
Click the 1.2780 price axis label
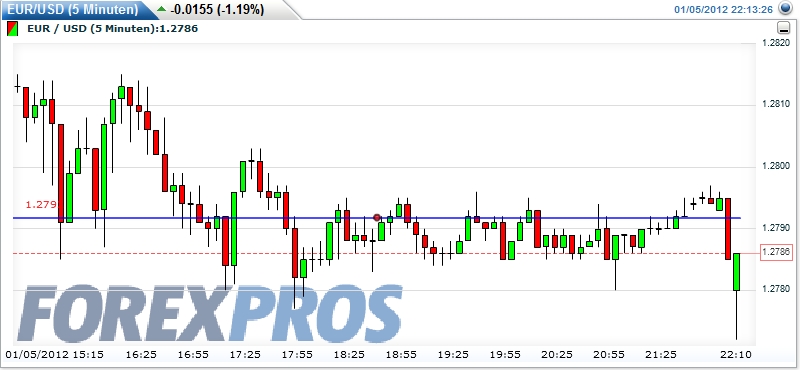[775, 289]
